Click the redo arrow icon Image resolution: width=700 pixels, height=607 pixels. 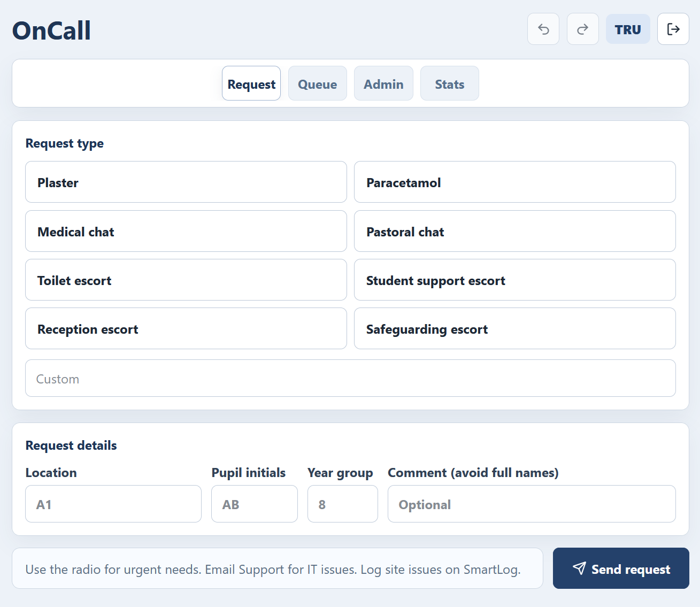pos(583,29)
